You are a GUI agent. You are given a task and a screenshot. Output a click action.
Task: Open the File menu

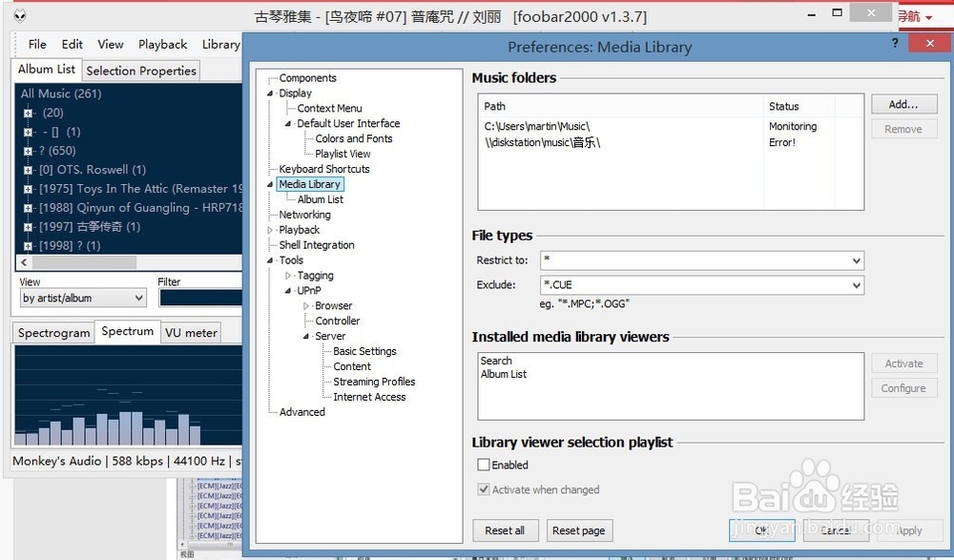click(37, 45)
